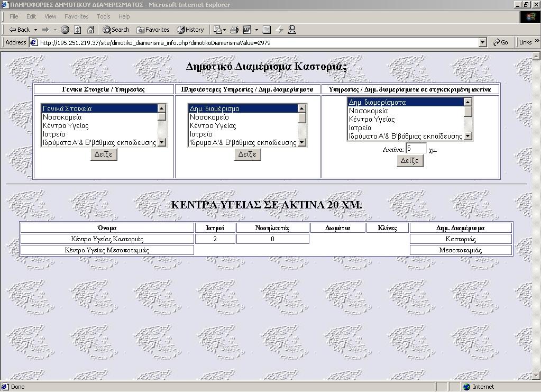Click Δείξε under the middle list
The image size is (541, 392).
click(x=247, y=154)
